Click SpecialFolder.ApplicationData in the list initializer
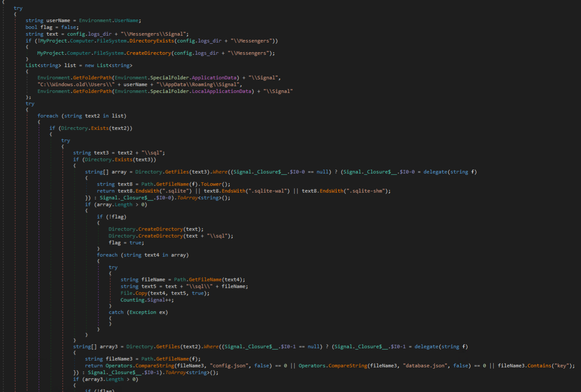 pos(193,78)
